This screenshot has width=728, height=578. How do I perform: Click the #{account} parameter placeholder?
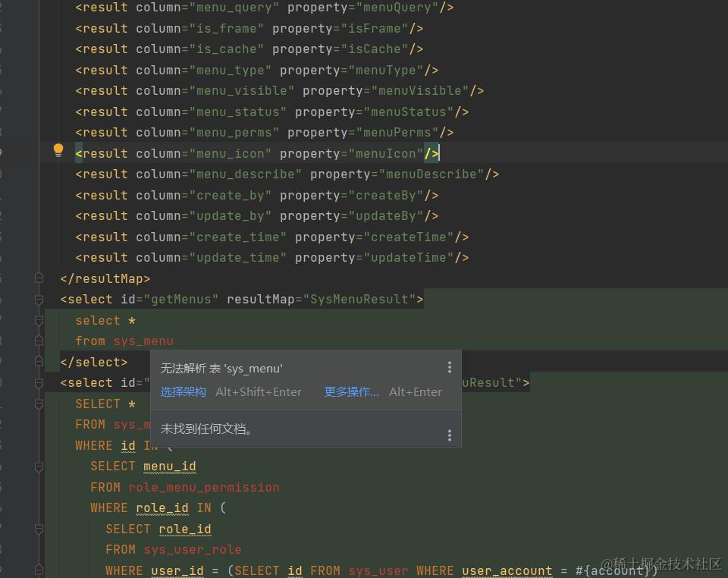(x=613, y=570)
